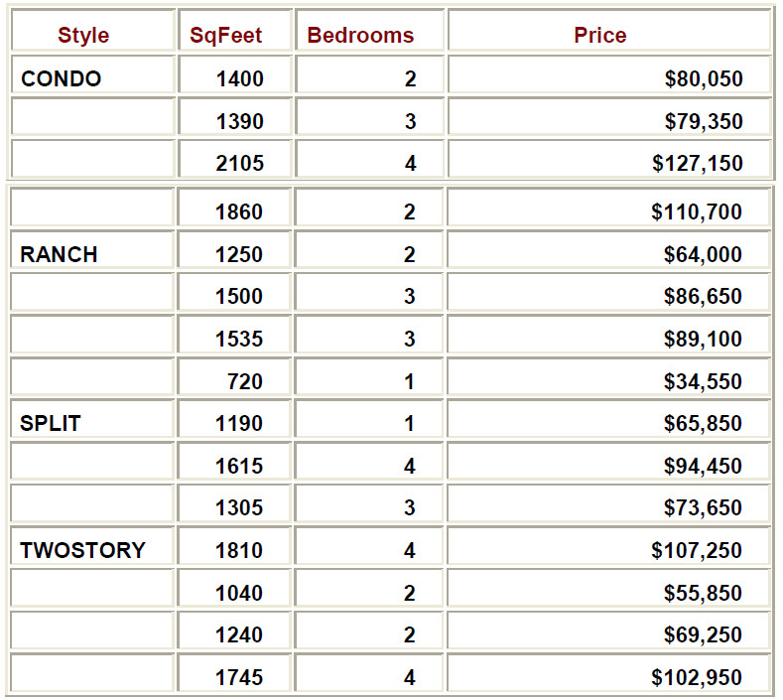Image resolution: width=783 pixels, height=700 pixels.
Task: Select the TWOSTORY style cell
Action: (x=82, y=550)
